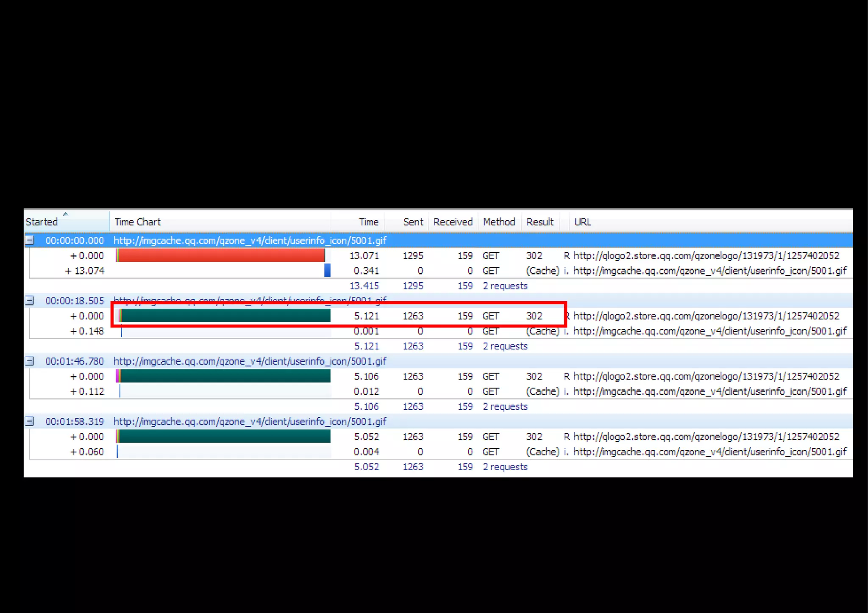
Task: Select the teal 5.106 second time bar
Action: pyautogui.click(x=225, y=376)
